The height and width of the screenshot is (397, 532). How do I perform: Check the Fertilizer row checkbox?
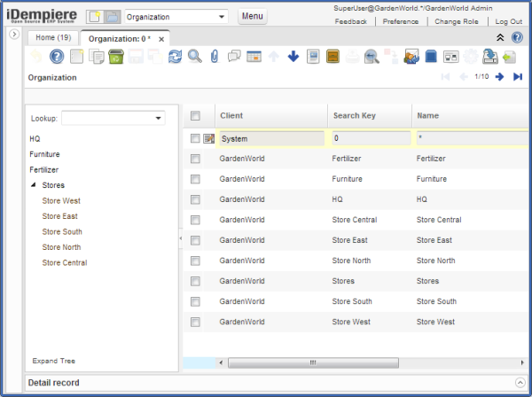tap(195, 159)
